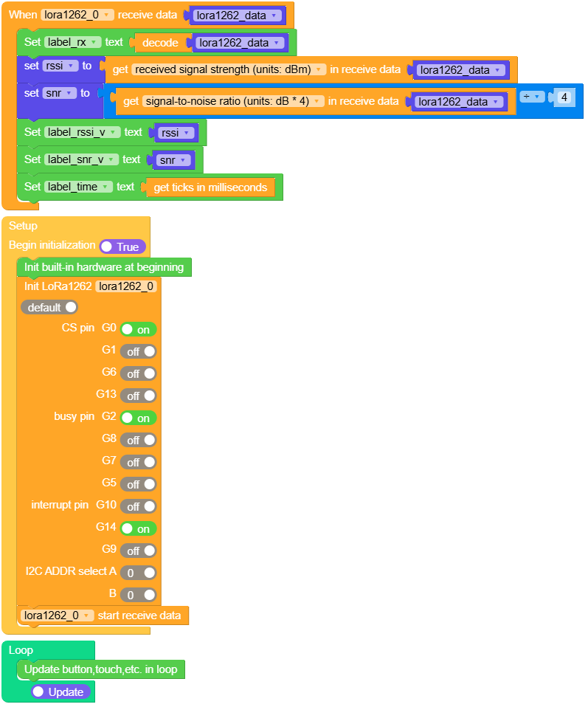Open lora1262_data variable dropdown in When block
The image size is (588, 707).
[x=237, y=15]
